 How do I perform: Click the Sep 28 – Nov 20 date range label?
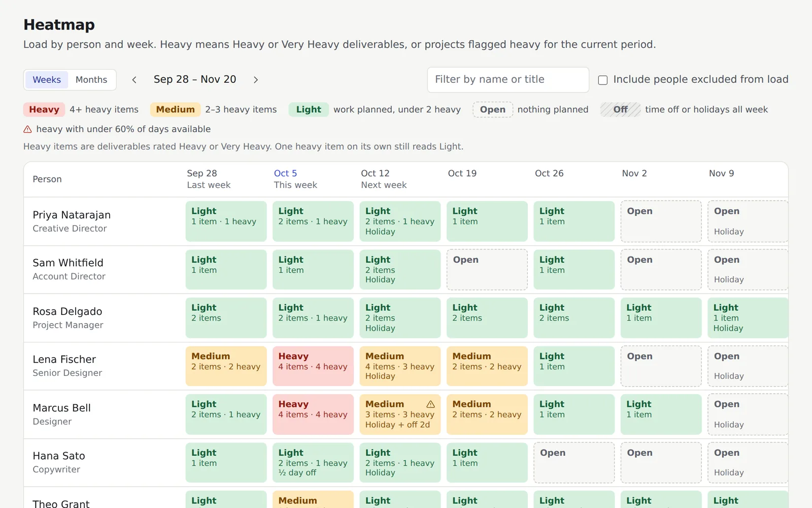(195, 80)
